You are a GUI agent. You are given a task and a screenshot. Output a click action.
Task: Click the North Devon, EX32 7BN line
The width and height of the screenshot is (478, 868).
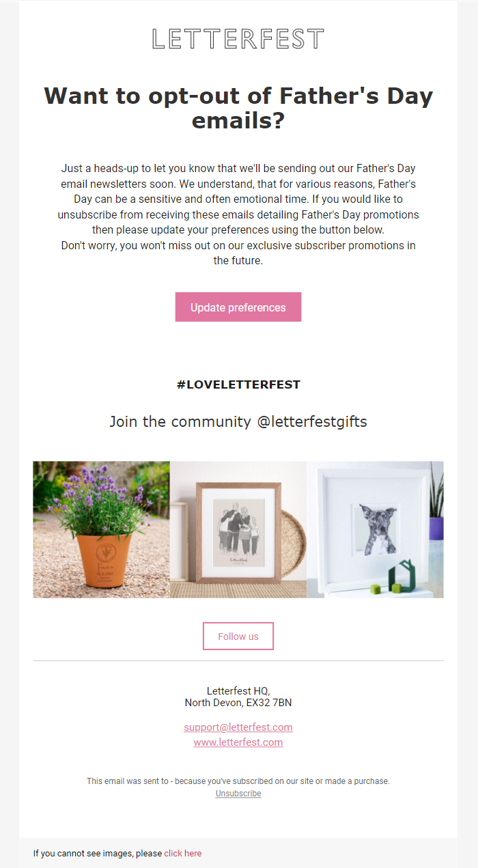point(238,703)
